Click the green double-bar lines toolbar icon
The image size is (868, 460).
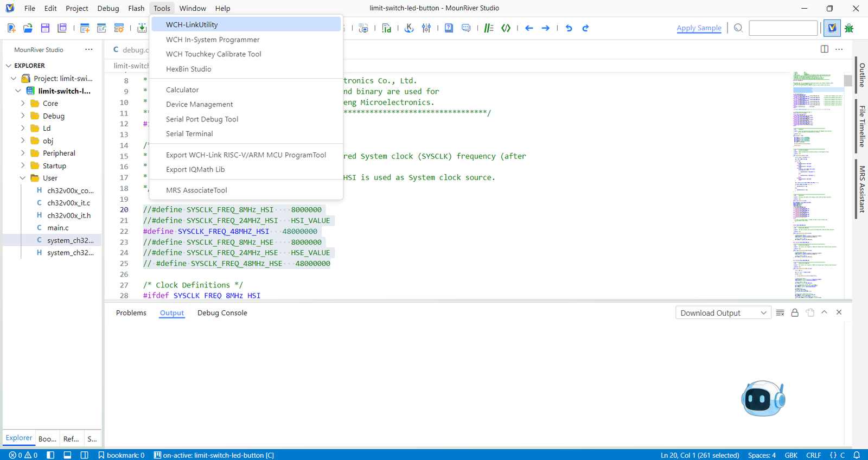coord(488,28)
